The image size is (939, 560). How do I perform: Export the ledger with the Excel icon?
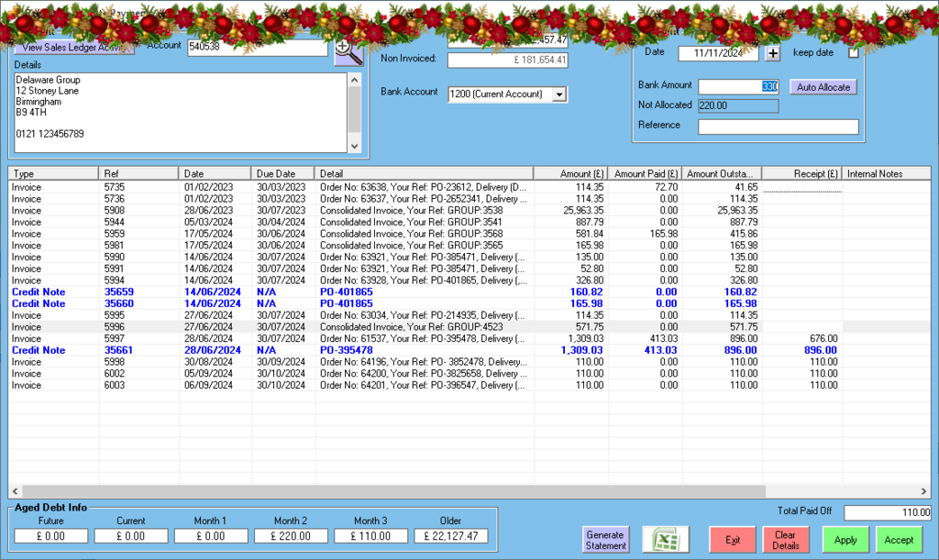(666, 540)
